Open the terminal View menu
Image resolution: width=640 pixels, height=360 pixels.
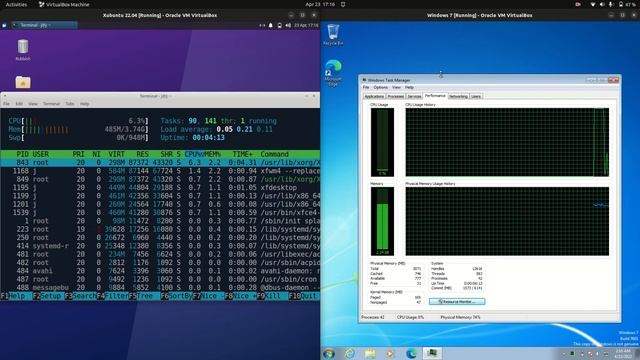(33, 104)
